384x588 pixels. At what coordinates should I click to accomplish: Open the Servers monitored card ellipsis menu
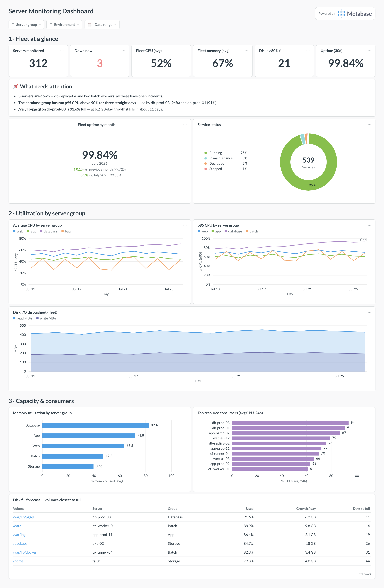pos(62,51)
